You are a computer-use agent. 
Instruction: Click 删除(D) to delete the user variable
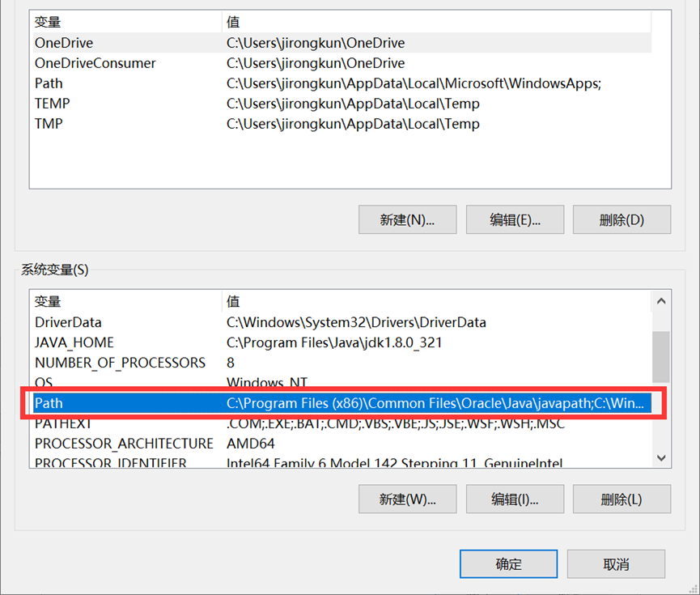click(622, 219)
